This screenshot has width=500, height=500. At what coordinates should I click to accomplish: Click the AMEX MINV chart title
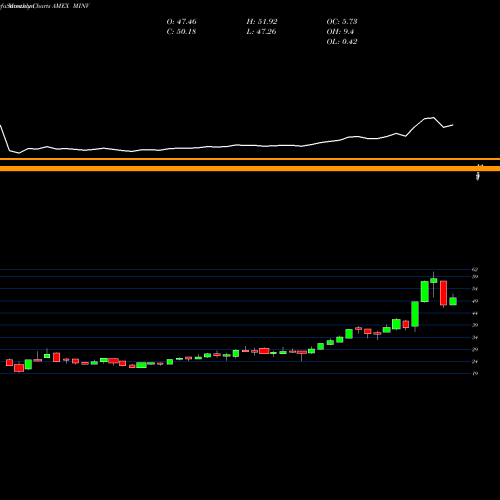click(45, 6)
